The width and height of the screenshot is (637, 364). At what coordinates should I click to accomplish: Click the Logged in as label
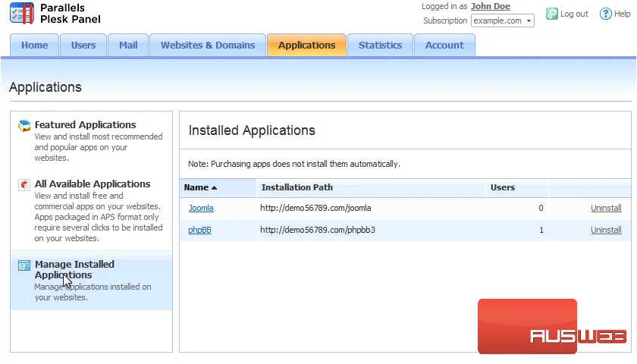pyautogui.click(x=444, y=7)
